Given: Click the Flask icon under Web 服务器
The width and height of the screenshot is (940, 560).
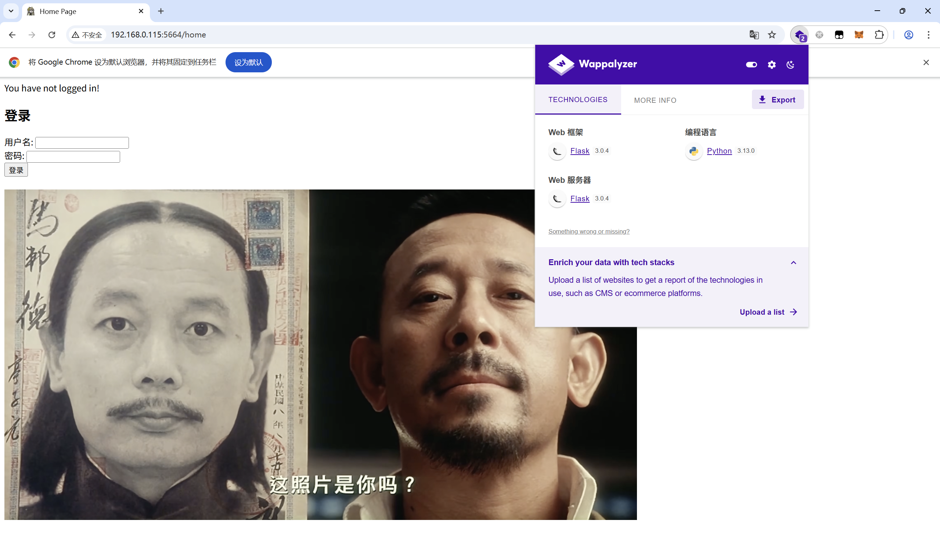Looking at the screenshot, I should click(x=557, y=199).
